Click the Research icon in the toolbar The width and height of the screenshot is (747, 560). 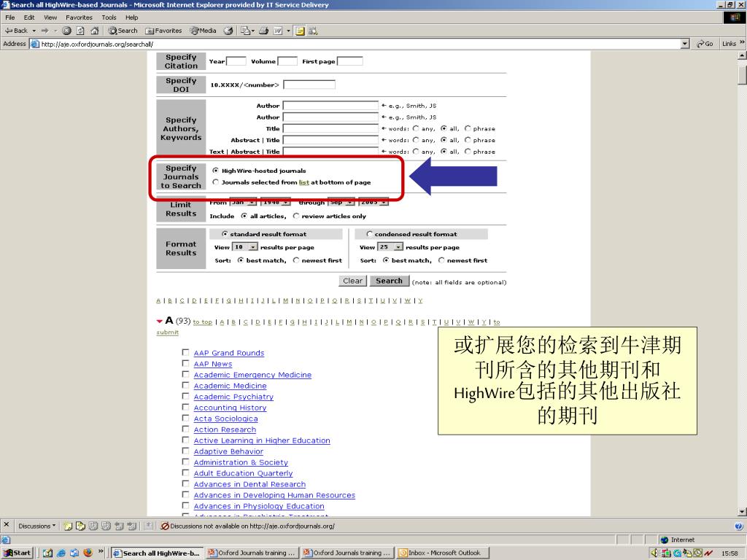point(313,31)
